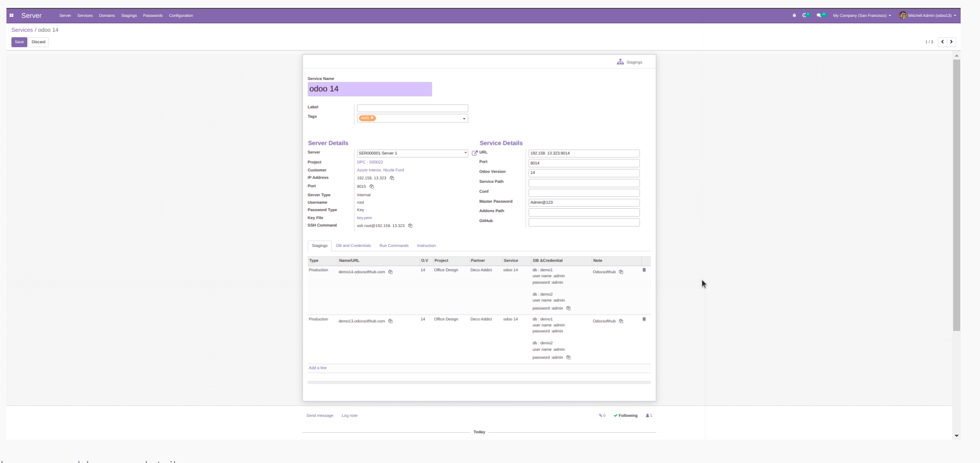Open the Server selection dropdown
This screenshot has width=980, height=463.
pyautogui.click(x=465, y=153)
